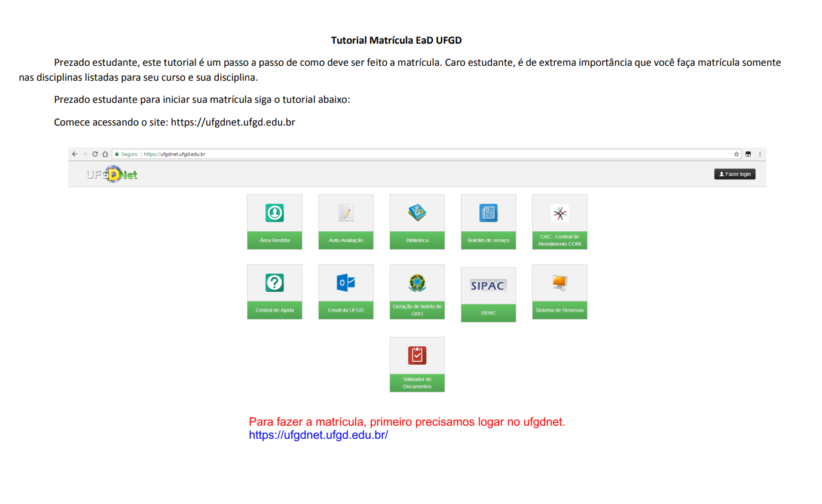Open the Área Restrita tile icon
Viewport: 822px width, 504px height.
click(274, 213)
